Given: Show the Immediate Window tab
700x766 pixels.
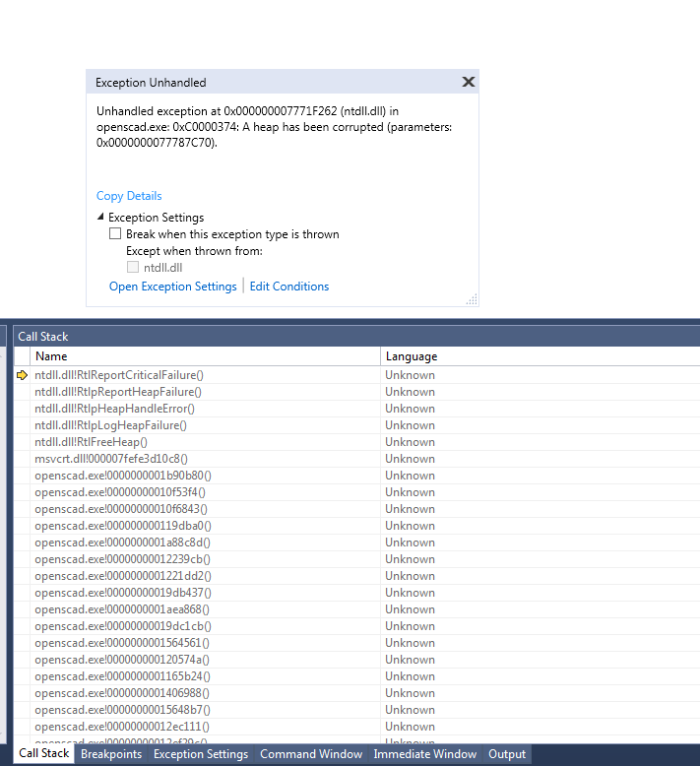Looking at the screenshot, I should 424,754.
